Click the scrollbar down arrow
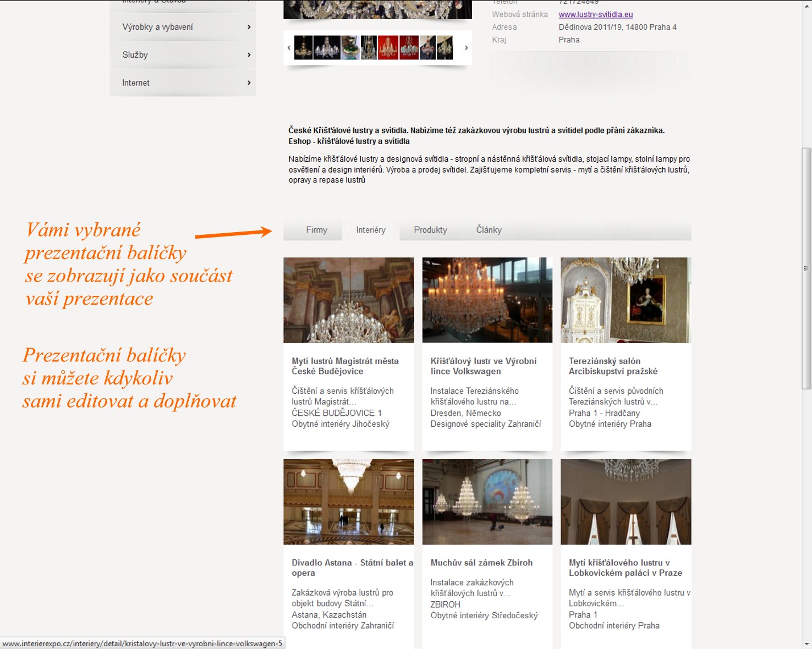 tap(806, 643)
